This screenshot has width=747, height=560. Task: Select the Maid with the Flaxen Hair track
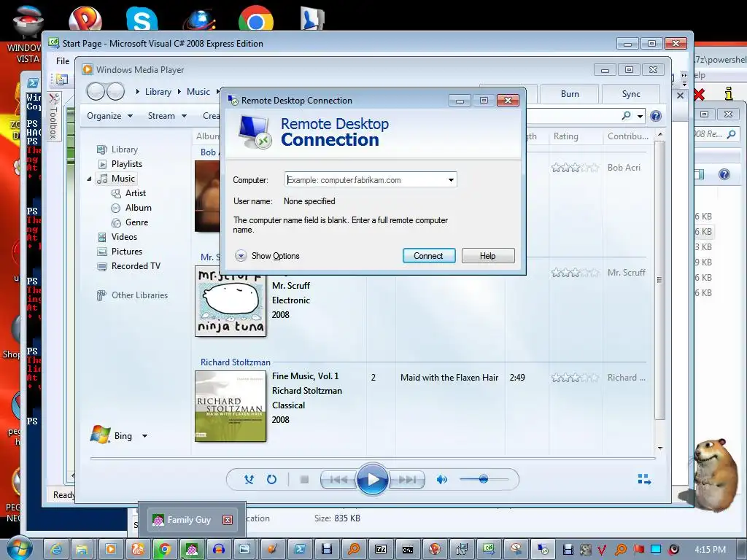[x=449, y=378]
